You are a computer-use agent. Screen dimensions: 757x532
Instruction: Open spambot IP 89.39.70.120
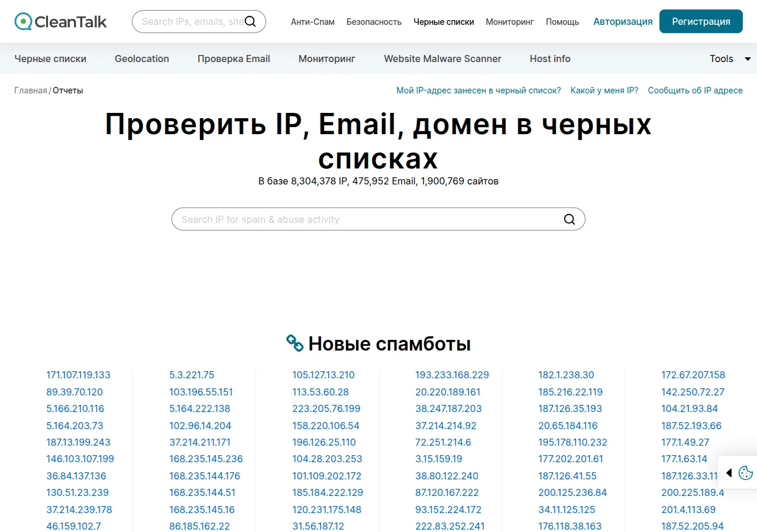point(75,392)
